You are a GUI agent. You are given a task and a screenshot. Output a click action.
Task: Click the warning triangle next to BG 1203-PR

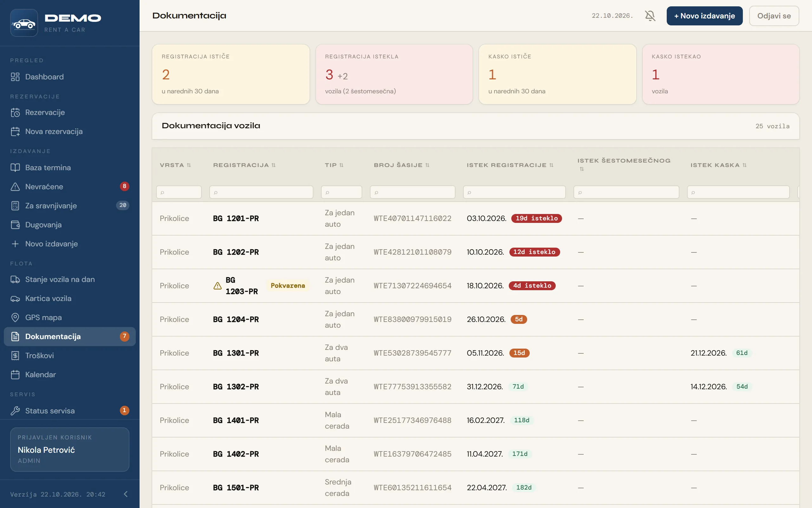[x=217, y=285]
